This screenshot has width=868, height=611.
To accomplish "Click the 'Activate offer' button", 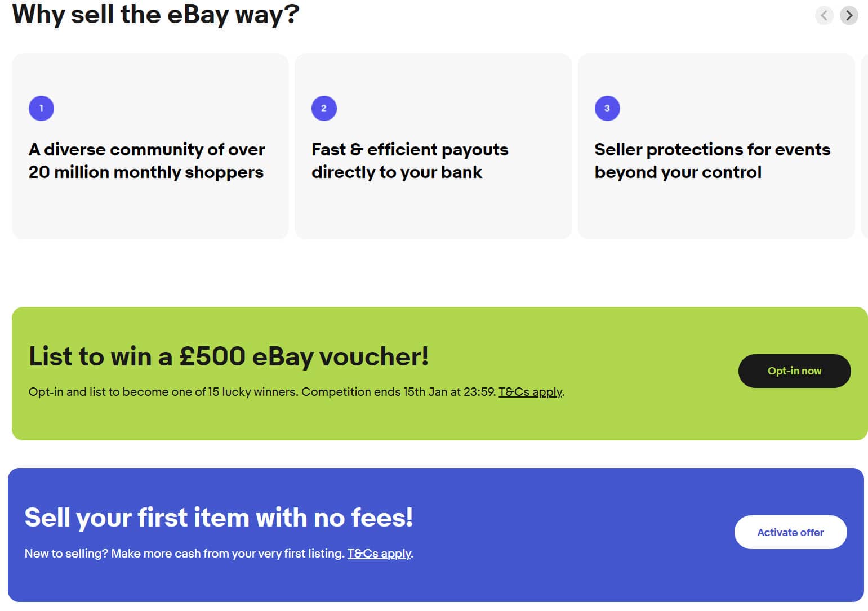I will [x=790, y=532].
